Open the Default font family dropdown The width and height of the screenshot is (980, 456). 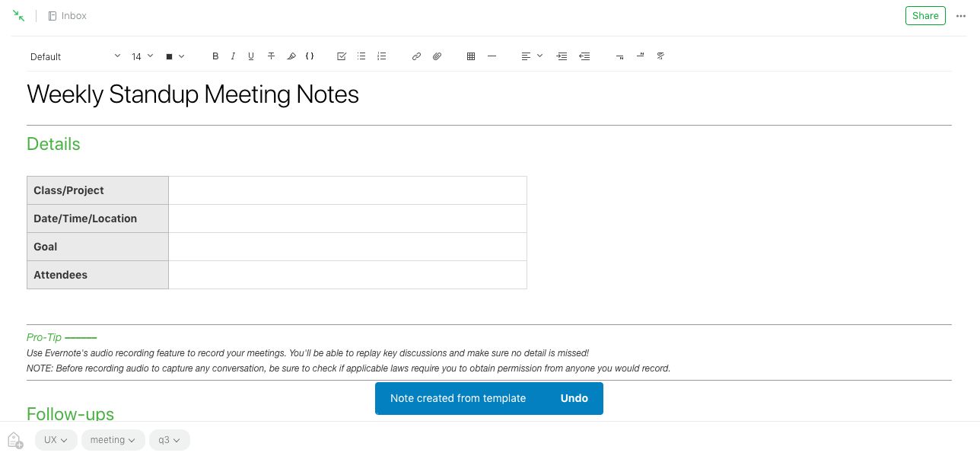pyautogui.click(x=75, y=56)
